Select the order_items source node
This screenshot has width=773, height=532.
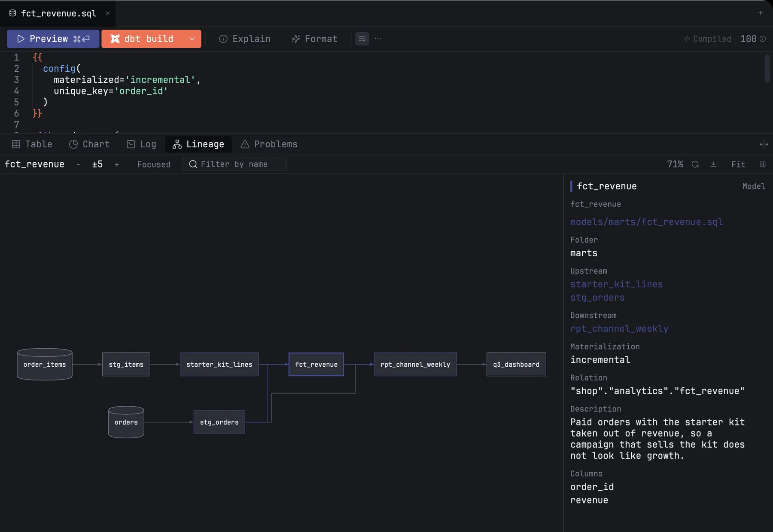(x=45, y=364)
